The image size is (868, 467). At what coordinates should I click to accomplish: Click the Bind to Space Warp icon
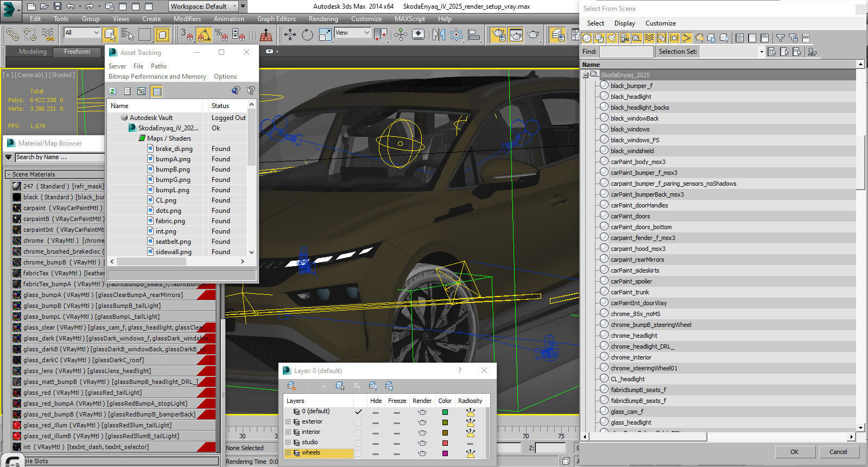pos(48,35)
